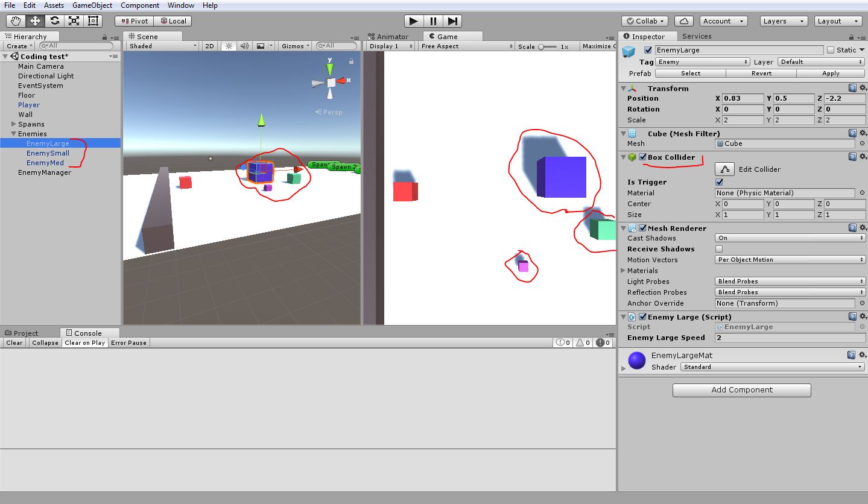Image resolution: width=868 pixels, height=504 pixels.
Task: Toggle scene audio speaker icon
Action: 244,46
